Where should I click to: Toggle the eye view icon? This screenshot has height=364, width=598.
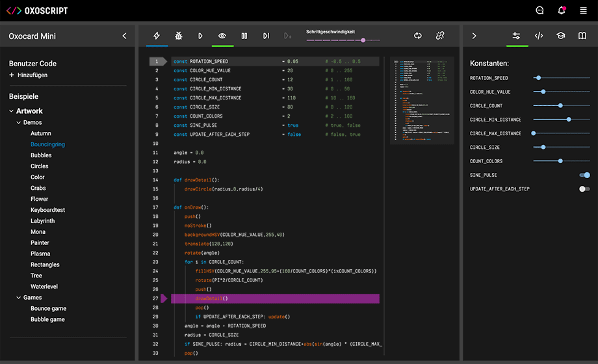[x=222, y=36]
